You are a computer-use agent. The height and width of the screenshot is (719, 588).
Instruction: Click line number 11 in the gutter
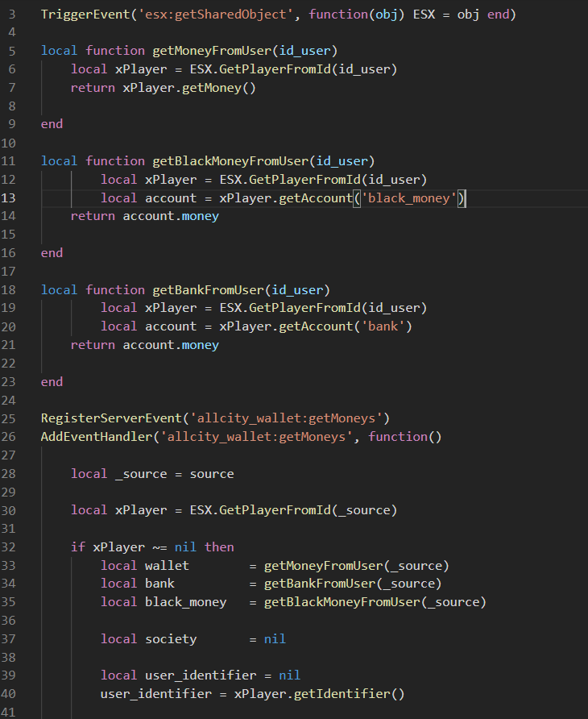tap(8, 161)
